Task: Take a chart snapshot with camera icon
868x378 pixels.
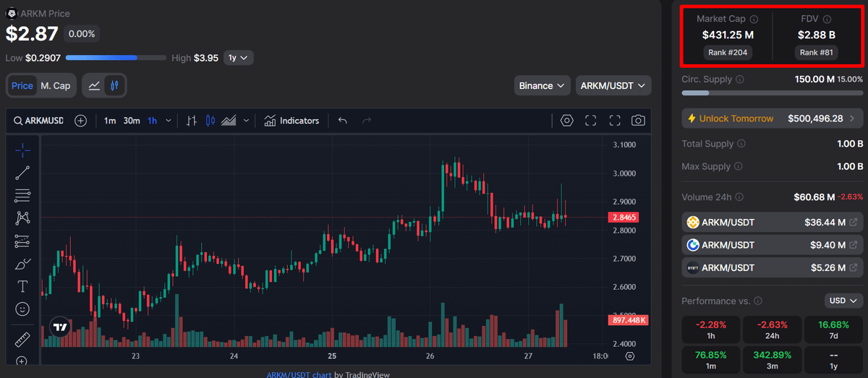Action: coord(638,121)
